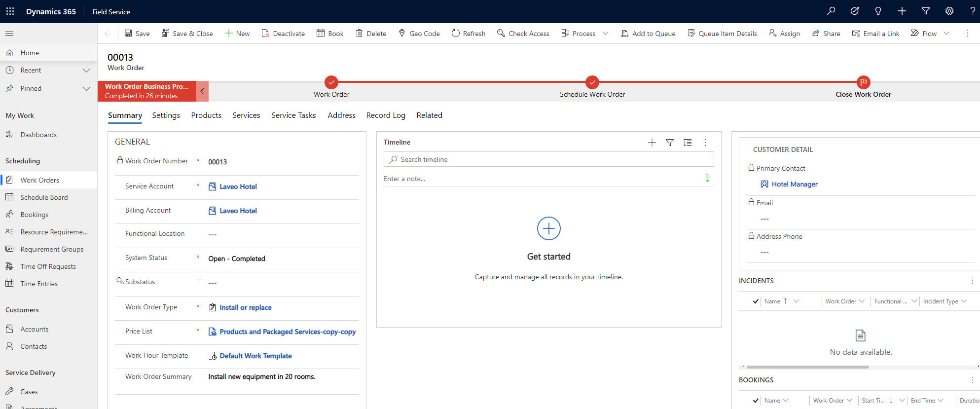Save the work order
Viewport: 980px width, 409px height.
click(137, 34)
